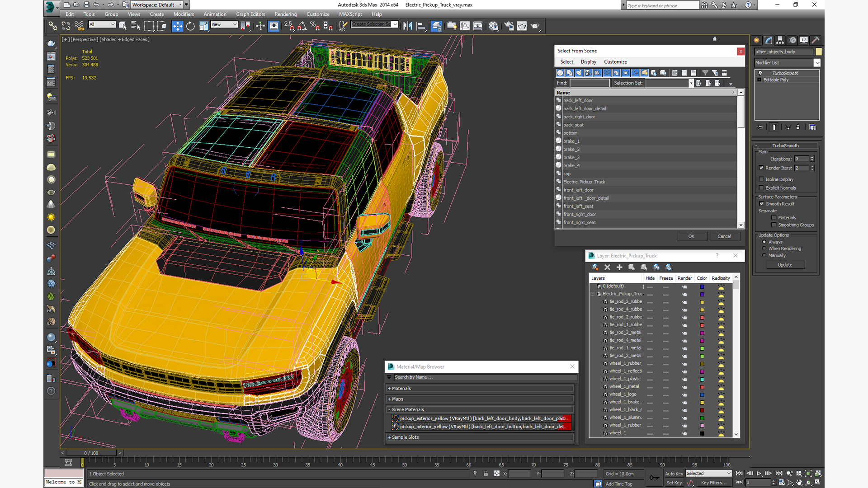Open Selection Set dropdown in Select From Scene
Image resolution: width=868 pixels, height=488 pixels.
(x=691, y=83)
